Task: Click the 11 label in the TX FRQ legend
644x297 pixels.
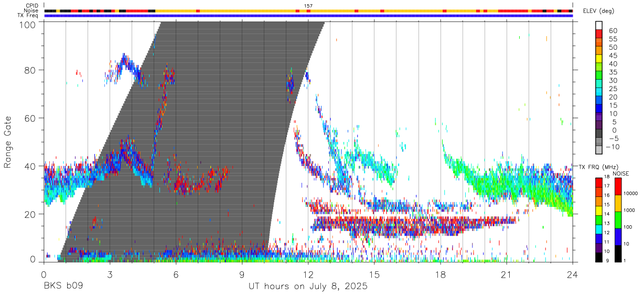Action: tap(607, 241)
